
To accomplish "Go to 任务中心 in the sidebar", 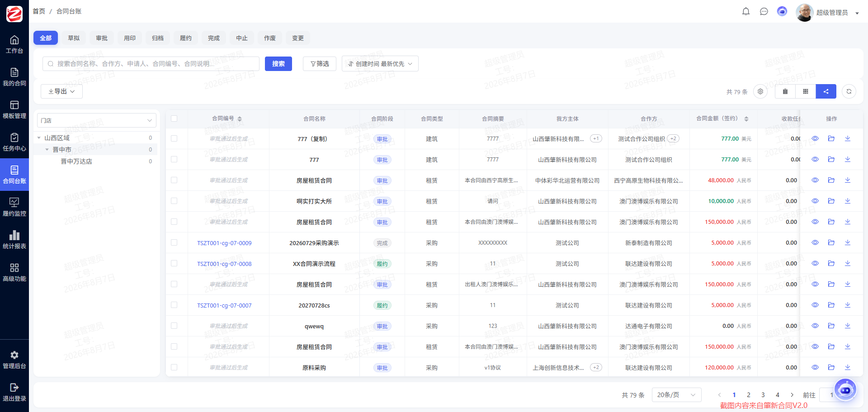I will click(x=14, y=142).
